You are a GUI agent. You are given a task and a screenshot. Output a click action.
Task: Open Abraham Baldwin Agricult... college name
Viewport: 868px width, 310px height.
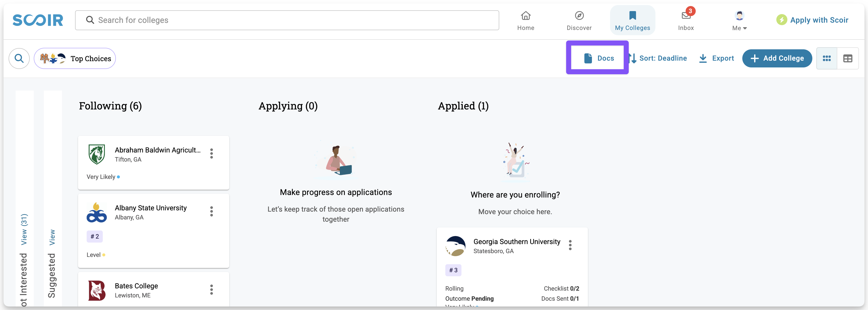(158, 150)
